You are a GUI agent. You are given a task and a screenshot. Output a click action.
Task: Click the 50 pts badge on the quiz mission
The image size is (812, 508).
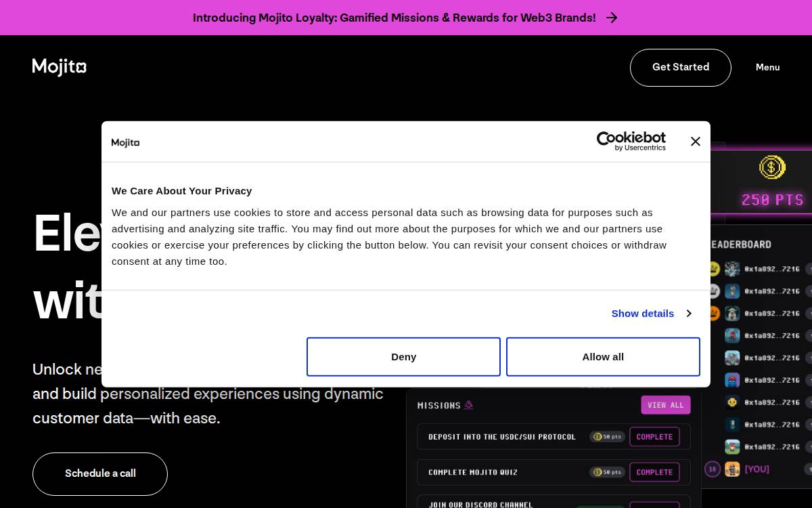(x=607, y=472)
